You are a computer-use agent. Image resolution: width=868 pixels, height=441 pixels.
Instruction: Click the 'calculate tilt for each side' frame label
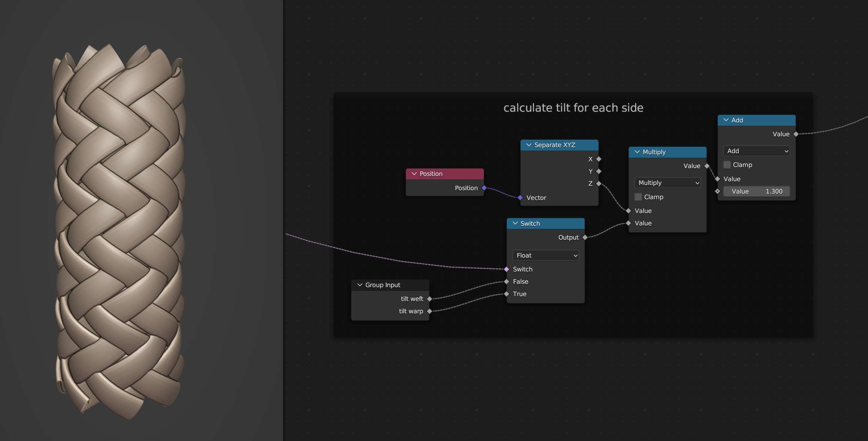click(573, 108)
